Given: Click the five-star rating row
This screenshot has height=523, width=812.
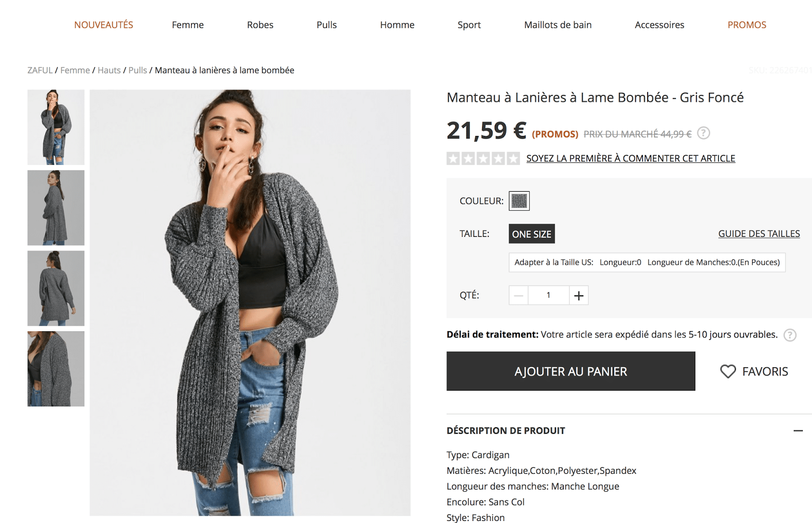Looking at the screenshot, I should click(x=483, y=159).
